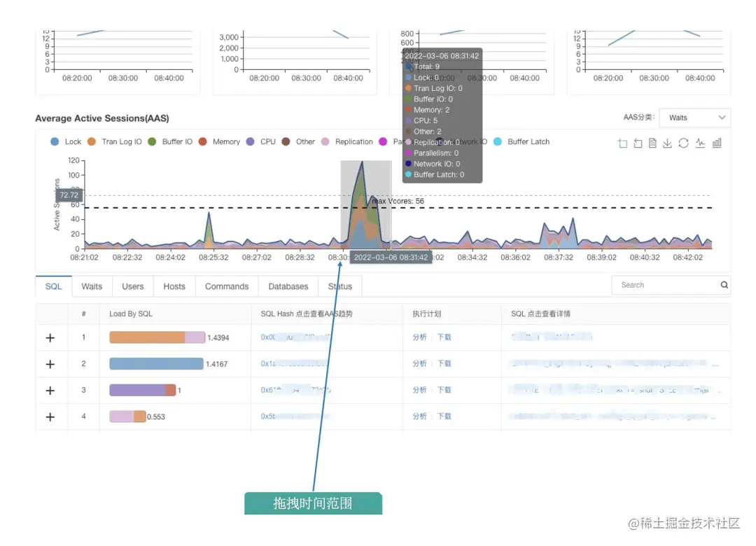Switch AAS chart to bar chart type
Viewport: 756px width, 546px height.
click(717, 143)
